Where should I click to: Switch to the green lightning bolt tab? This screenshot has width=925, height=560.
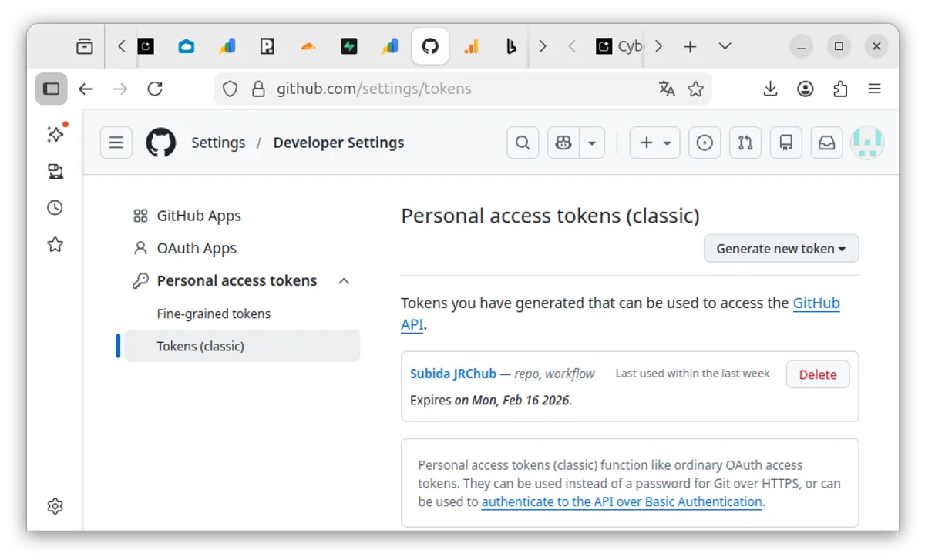(348, 47)
